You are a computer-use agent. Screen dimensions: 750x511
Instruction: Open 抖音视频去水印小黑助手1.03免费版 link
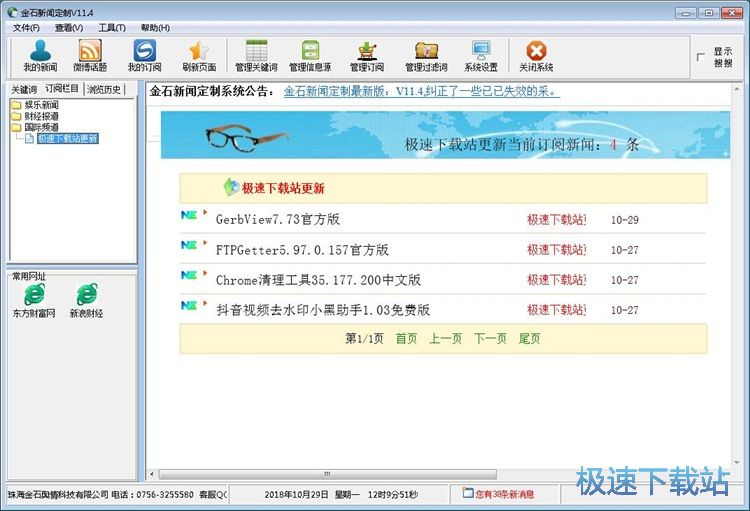(323, 310)
